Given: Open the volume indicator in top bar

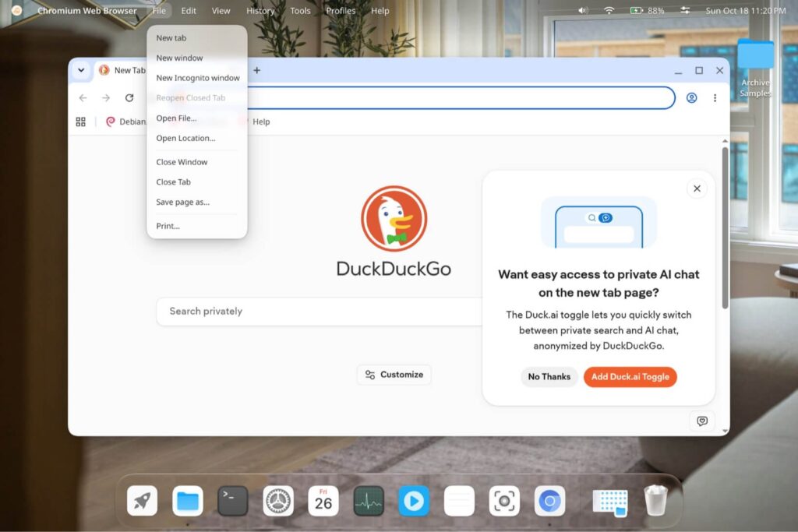Looking at the screenshot, I should 583,10.
